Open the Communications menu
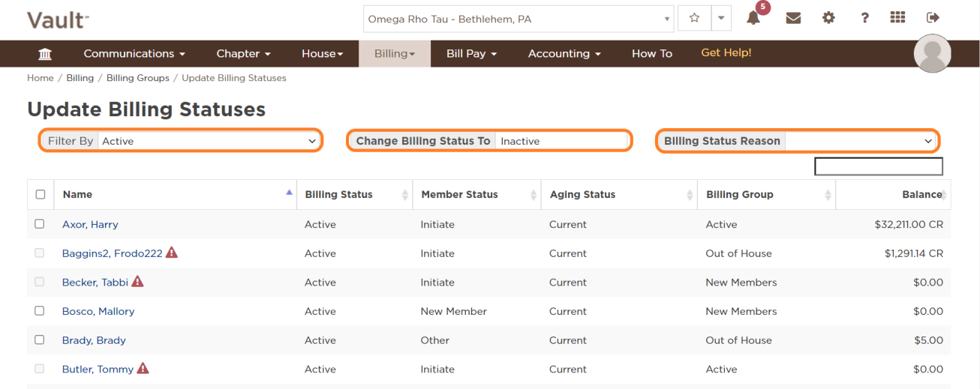Viewport: 980px width, 389px height. tap(134, 54)
